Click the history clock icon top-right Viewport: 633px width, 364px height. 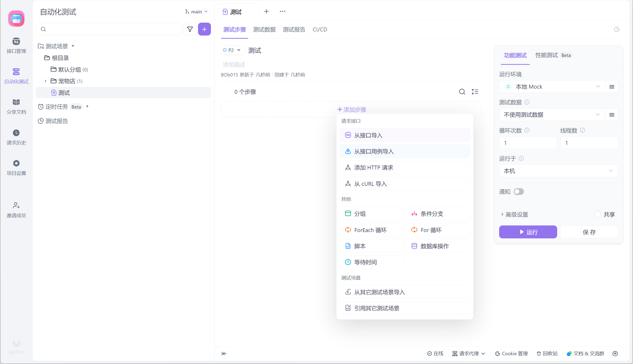pos(616,29)
